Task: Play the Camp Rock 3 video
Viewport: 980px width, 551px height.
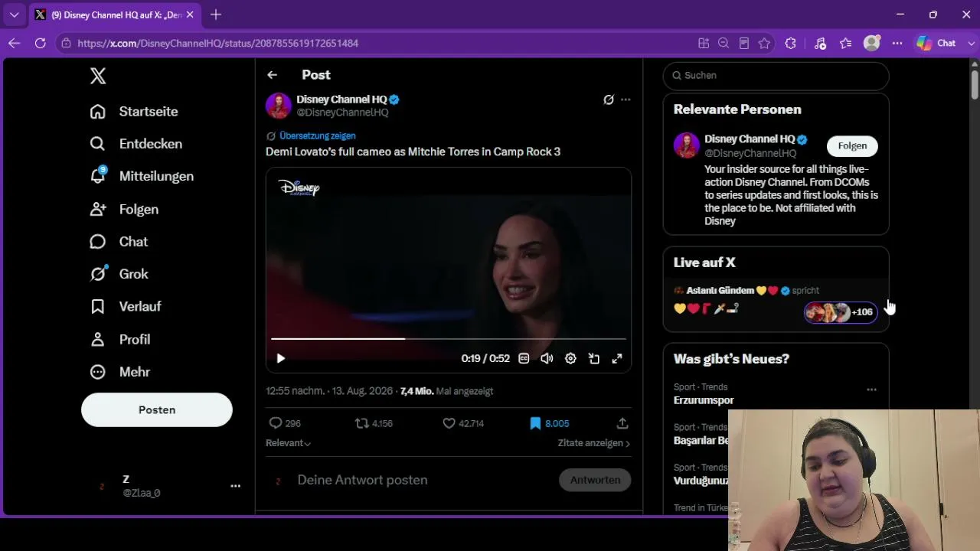Action: (281, 358)
